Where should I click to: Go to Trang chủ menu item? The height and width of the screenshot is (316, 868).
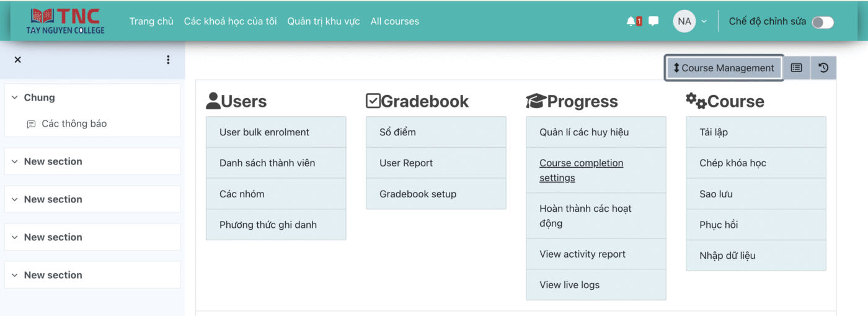click(x=151, y=21)
